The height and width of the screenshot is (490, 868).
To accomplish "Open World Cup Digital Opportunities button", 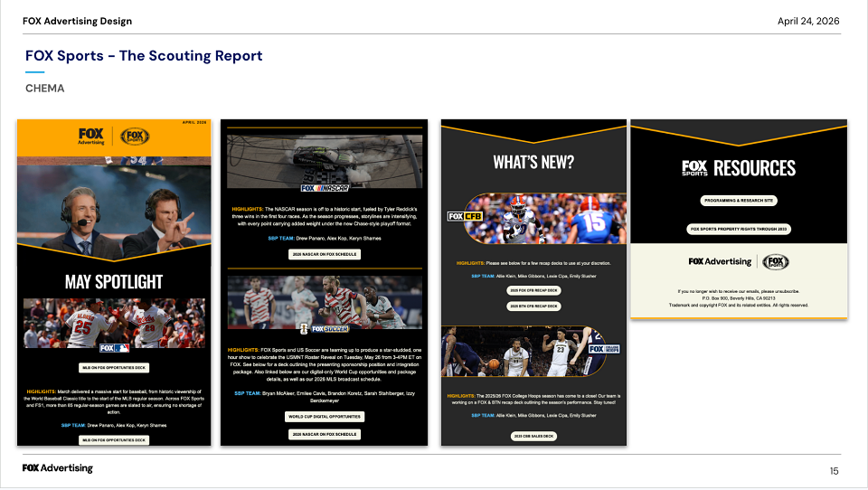I will [325, 417].
